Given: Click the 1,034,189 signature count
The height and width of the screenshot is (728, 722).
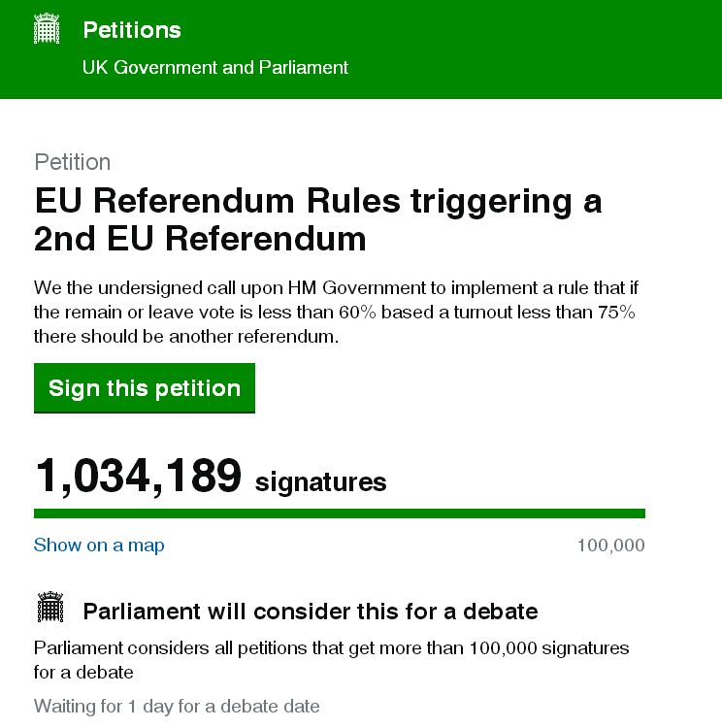Looking at the screenshot, I should coord(138,477).
